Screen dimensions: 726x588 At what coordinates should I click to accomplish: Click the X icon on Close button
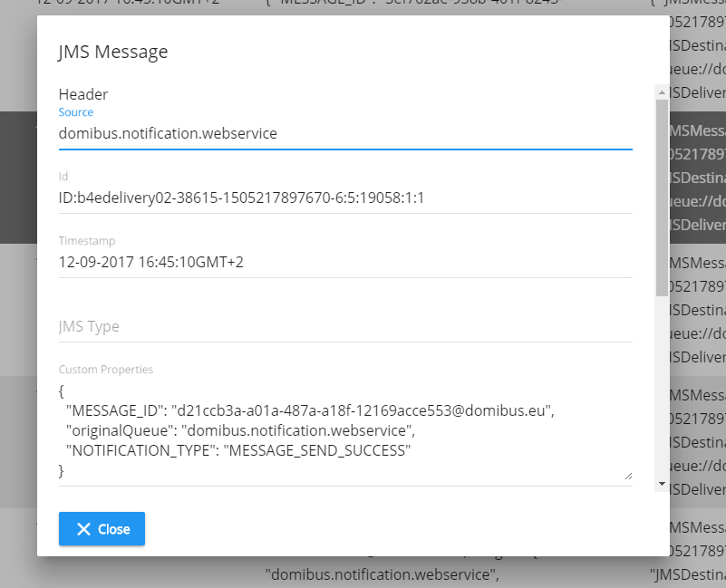coord(83,529)
